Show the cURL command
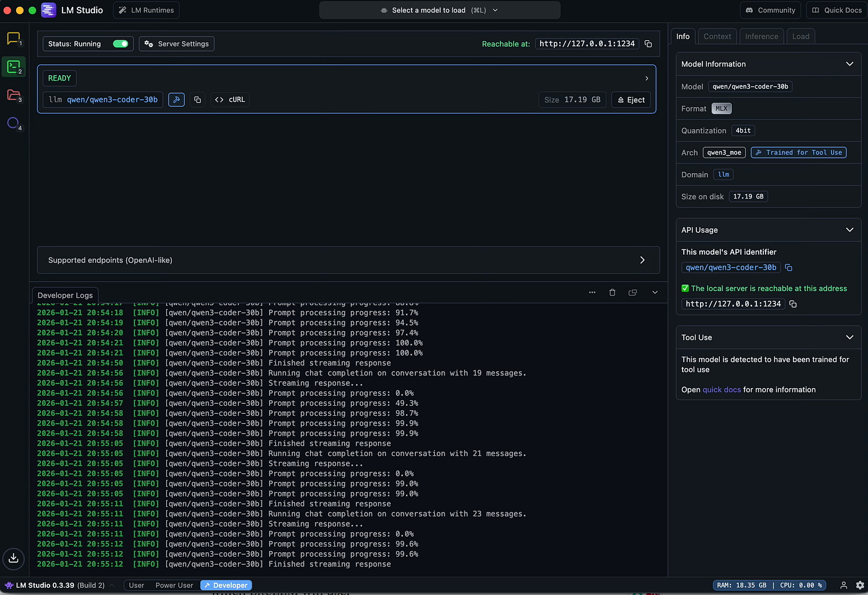The image size is (868, 595). point(230,99)
